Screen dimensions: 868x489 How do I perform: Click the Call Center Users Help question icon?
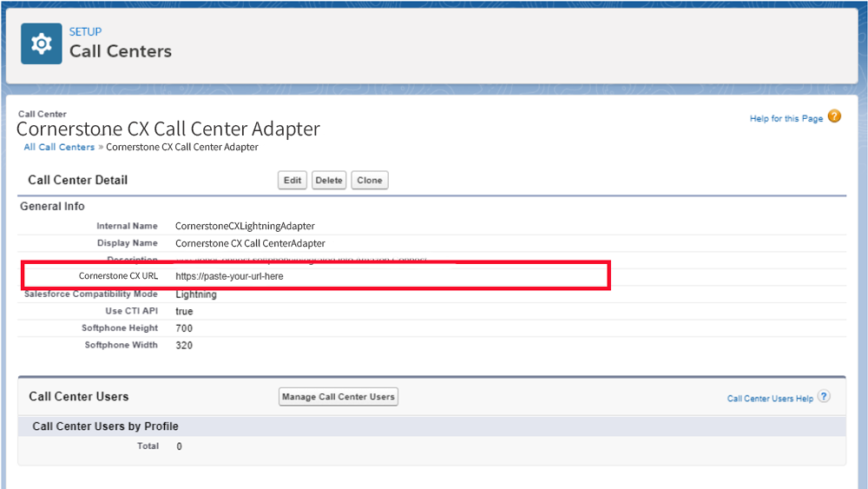(824, 397)
